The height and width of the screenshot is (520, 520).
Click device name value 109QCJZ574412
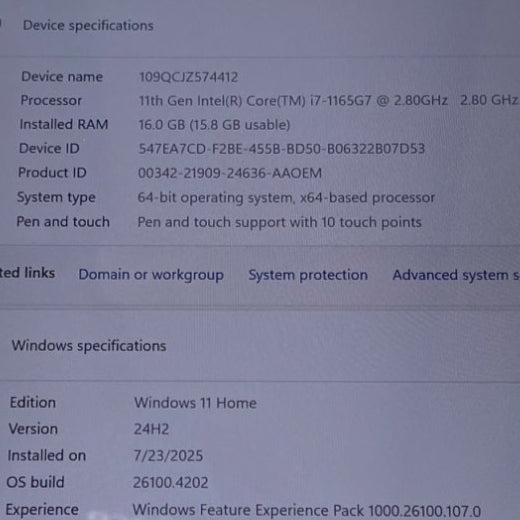tap(188, 77)
